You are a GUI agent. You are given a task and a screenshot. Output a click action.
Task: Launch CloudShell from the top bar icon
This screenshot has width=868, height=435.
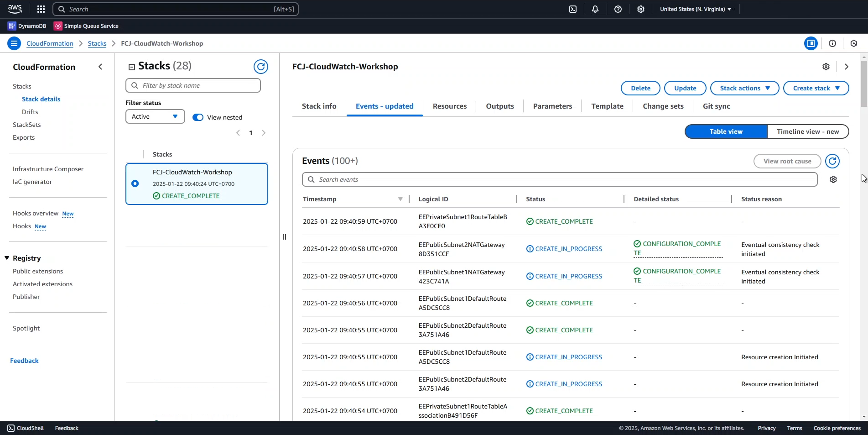point(573,9)
